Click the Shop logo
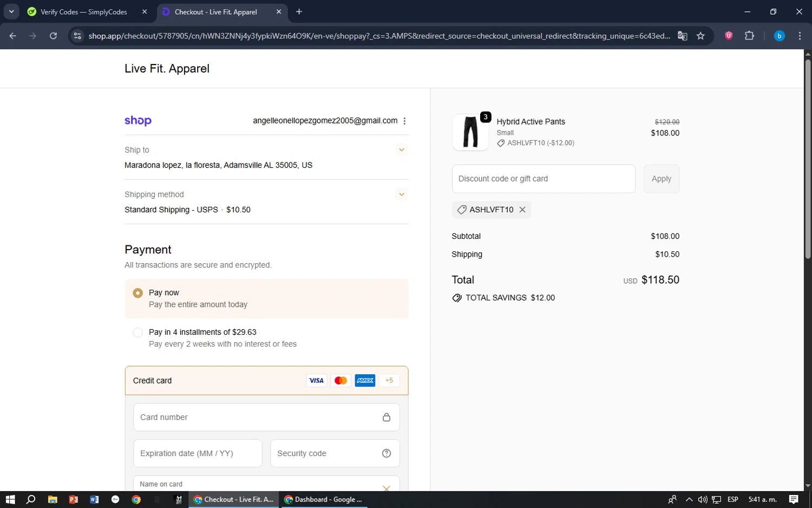812x508 pixels. 138,121
